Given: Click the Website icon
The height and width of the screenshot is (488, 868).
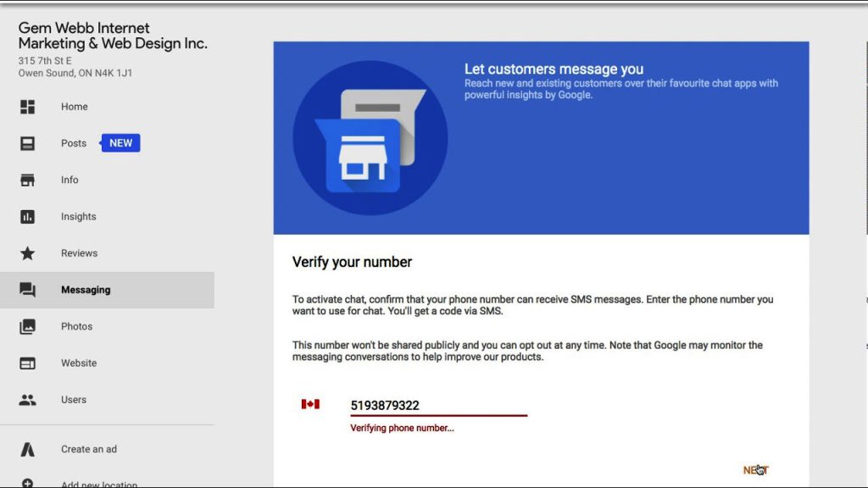Looking at the screenshot, I should pos(26,363).
